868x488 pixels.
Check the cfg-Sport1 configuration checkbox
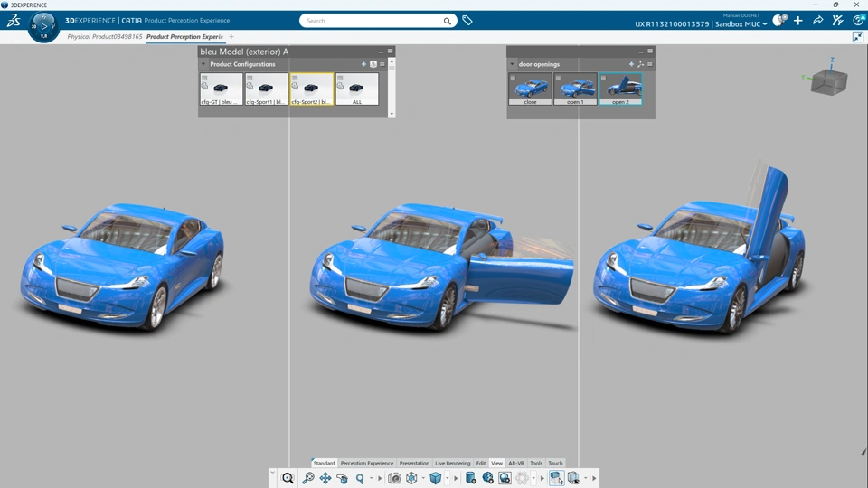[250, 78]
